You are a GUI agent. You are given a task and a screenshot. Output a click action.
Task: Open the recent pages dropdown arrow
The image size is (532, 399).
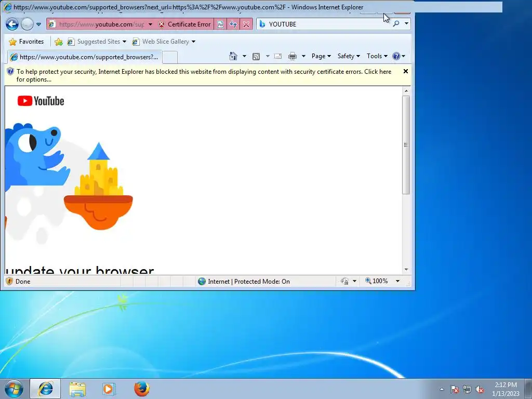[x=38, y=24]
